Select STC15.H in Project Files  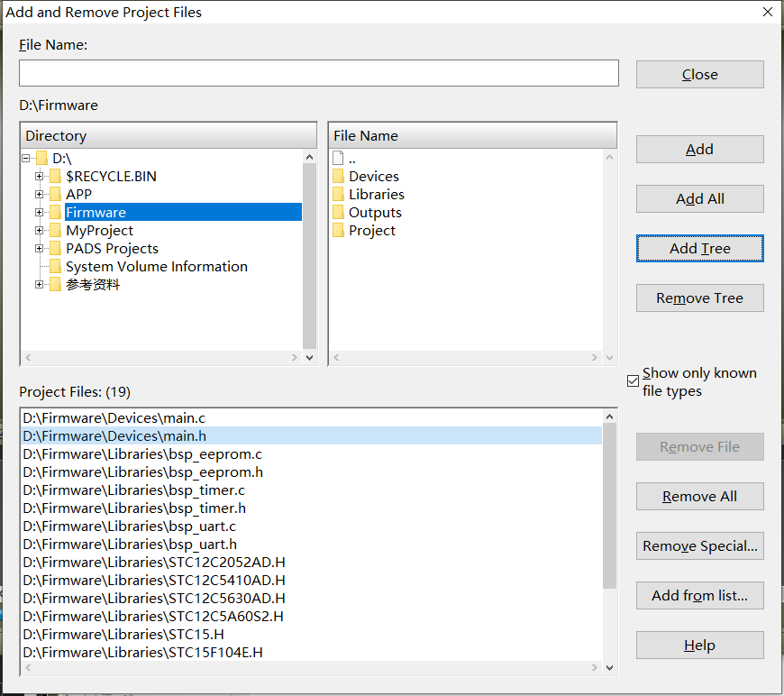point(312,634)
